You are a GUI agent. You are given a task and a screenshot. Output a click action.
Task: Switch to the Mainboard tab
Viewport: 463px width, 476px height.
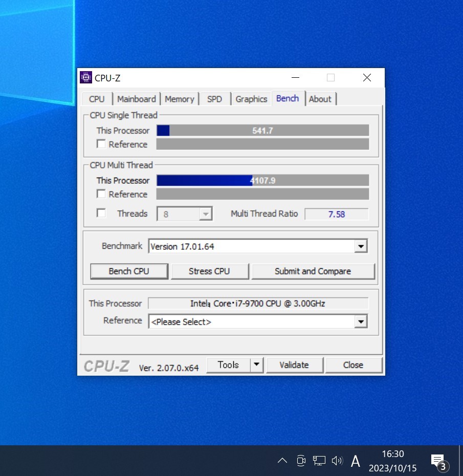coord(137,99)
